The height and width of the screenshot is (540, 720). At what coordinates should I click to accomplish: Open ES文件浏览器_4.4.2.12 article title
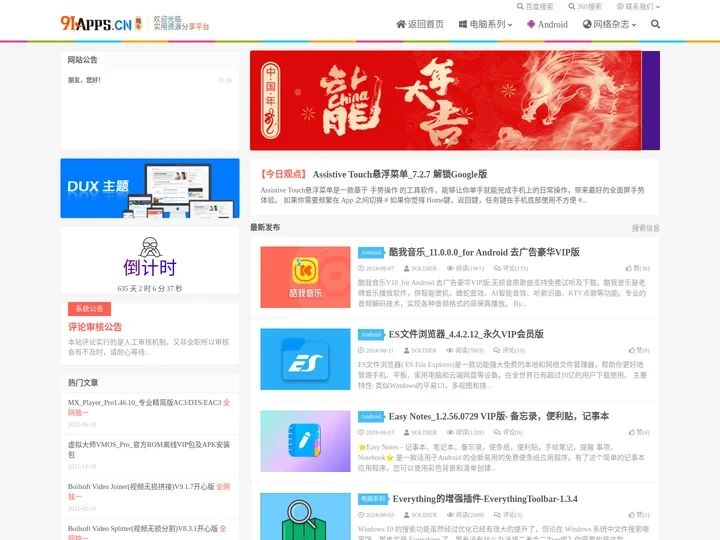tap(466, 334)
